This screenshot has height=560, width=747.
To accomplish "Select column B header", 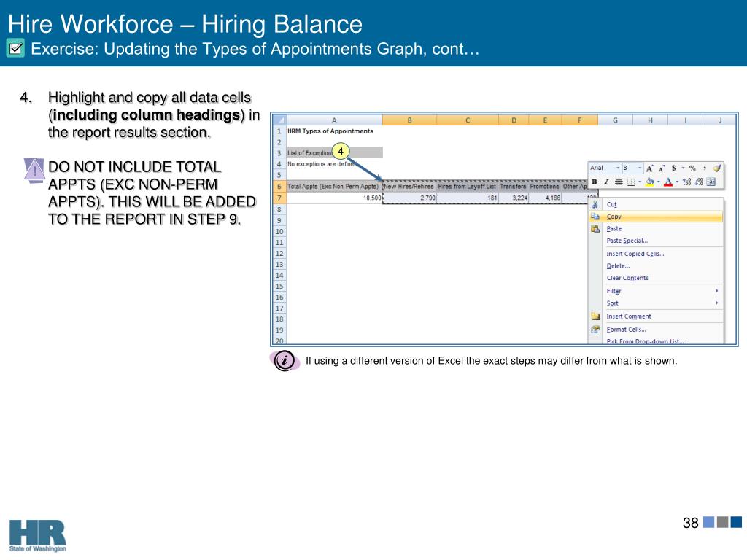I will tap(409, 120).
